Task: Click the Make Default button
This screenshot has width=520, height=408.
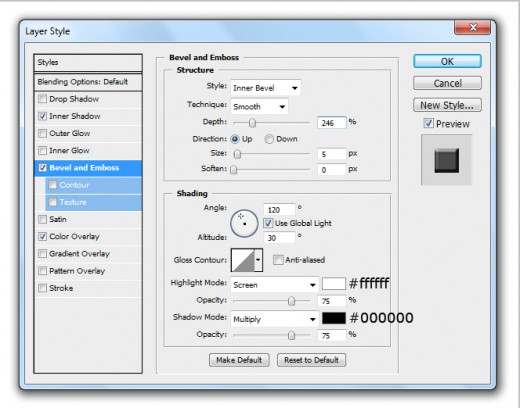Action: 239,360
